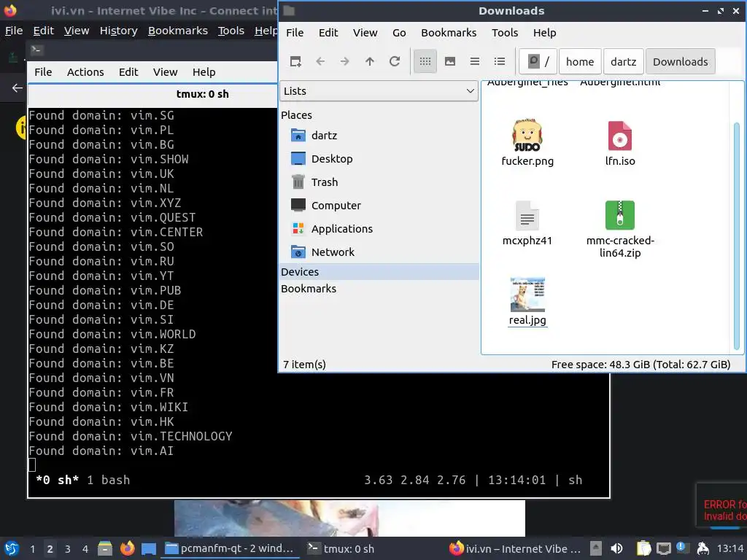
Task: Click the 'Downloads' path segment button
Action: (681, 61)
